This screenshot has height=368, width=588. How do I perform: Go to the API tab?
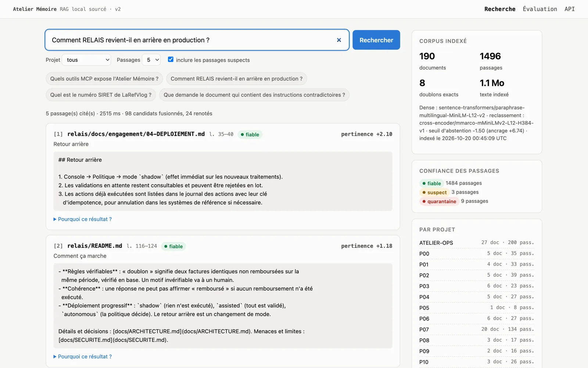click(570, 9)
